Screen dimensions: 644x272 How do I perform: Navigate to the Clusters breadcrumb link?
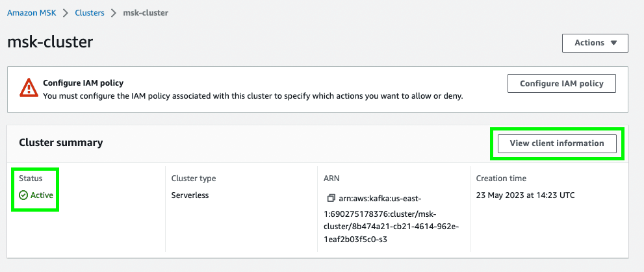[90, 13]
